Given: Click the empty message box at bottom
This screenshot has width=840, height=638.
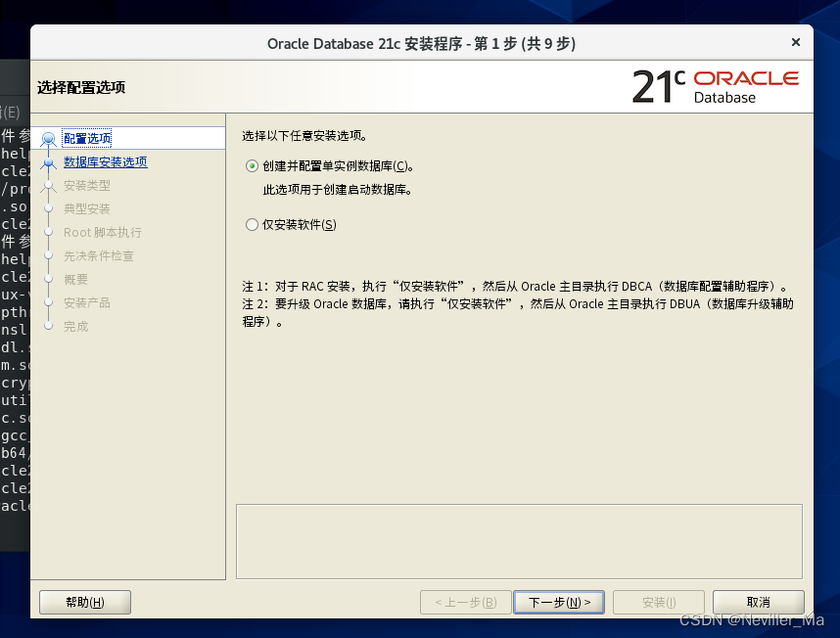Looking at the screenshot, I should pyautogui.click(x=519, y=542).
